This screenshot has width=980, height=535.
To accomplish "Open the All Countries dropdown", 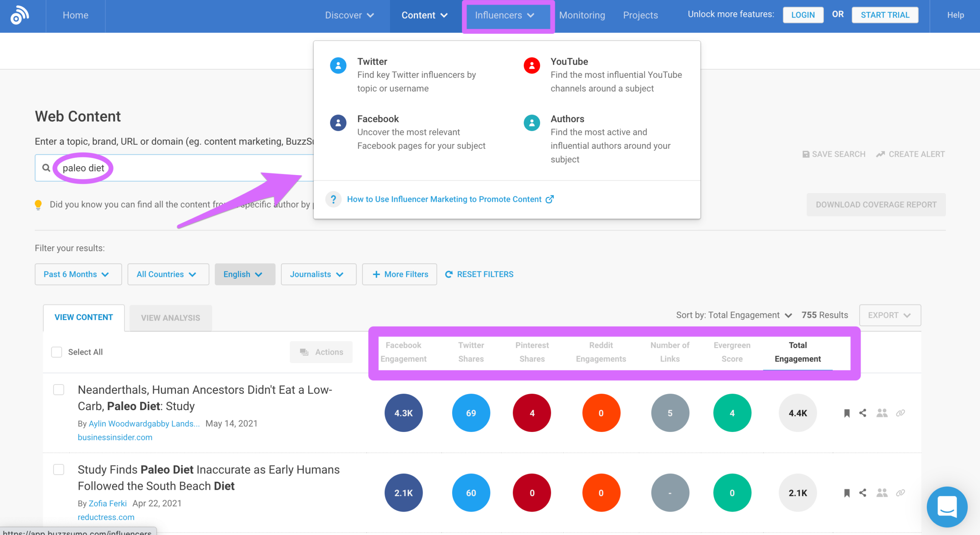I will 168,274.
